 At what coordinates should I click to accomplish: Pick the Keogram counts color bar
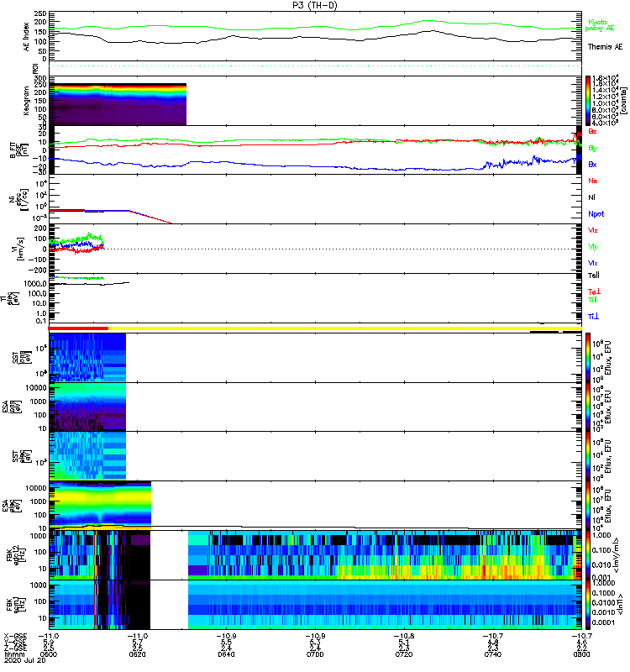(x=588, y=101)
